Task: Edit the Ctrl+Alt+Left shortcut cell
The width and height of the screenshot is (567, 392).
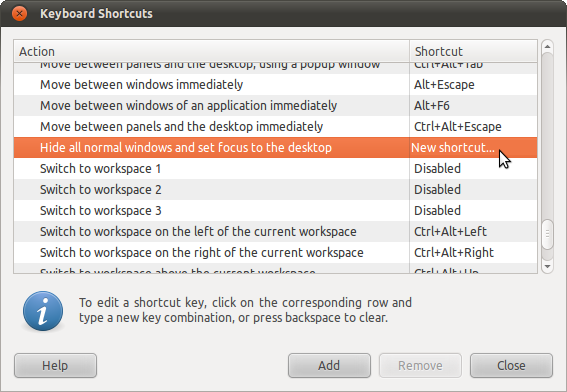Action: (473, 231)
